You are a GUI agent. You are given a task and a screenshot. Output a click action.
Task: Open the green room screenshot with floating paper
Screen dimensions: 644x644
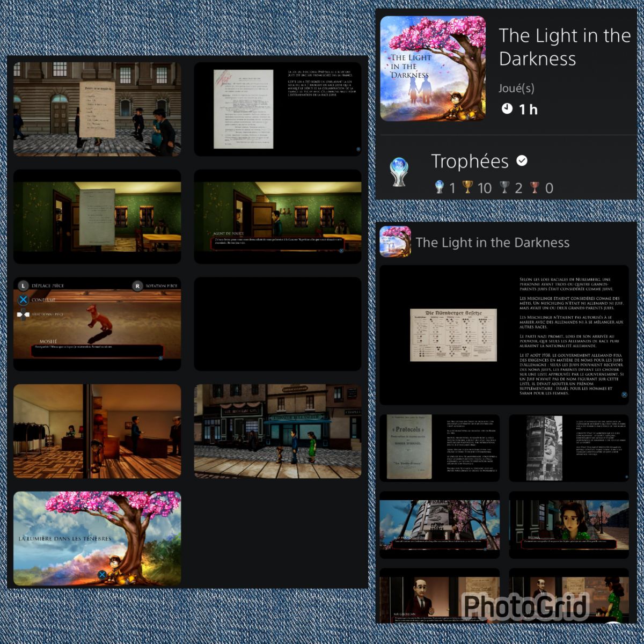point(97,216)
